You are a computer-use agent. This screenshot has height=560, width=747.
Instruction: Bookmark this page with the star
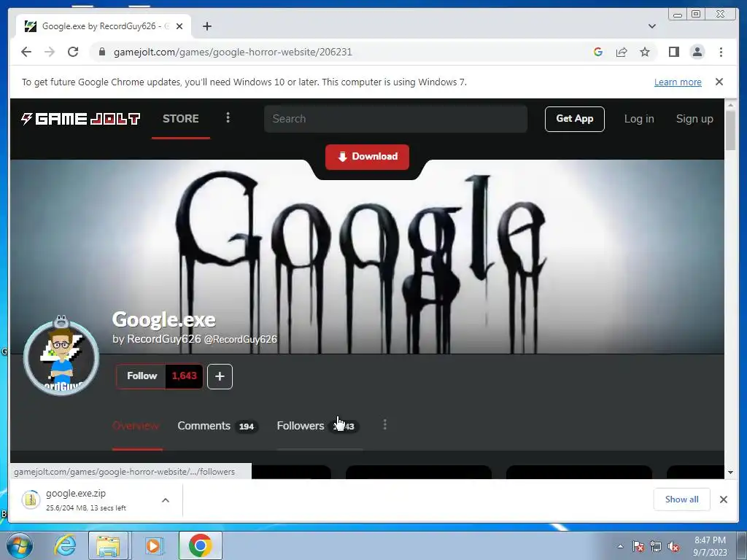pyautogui.click(x=645, y=52)
